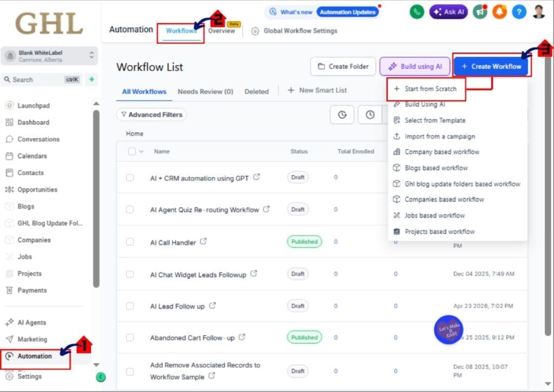Open the orange notifications bell

pyautogui.click(x=499, y=12)
